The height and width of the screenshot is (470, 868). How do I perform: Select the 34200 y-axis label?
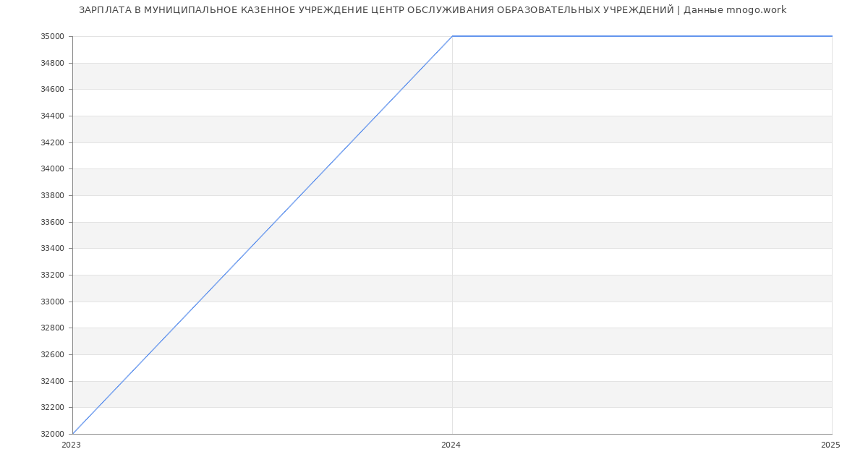pyautogui.click(x=52, y=143)
